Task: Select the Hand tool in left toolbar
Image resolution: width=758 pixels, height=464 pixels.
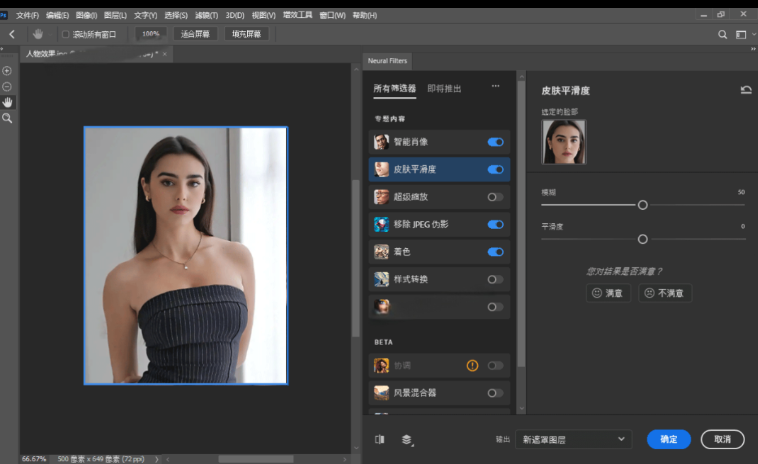Action: click(x=7, y=102)
